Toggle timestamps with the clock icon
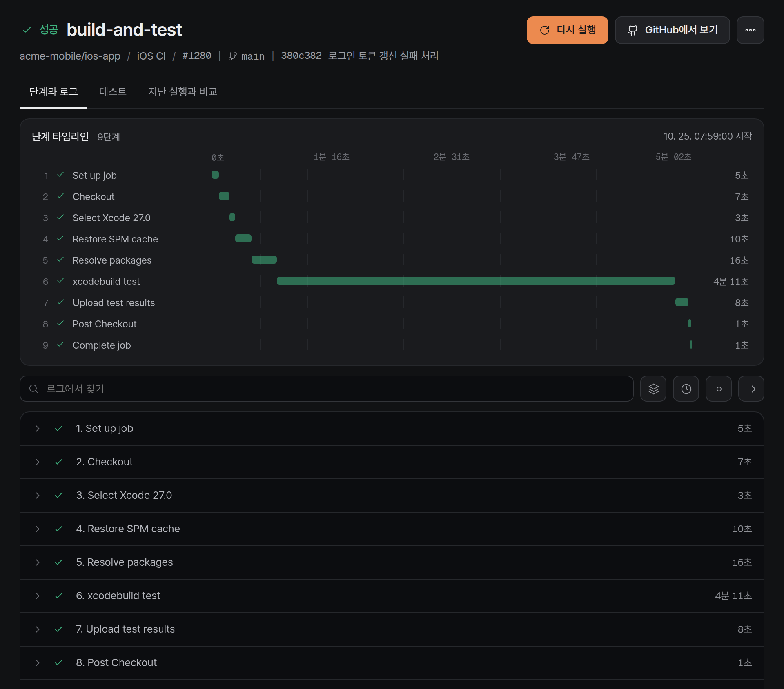 [x=686, y=389]
